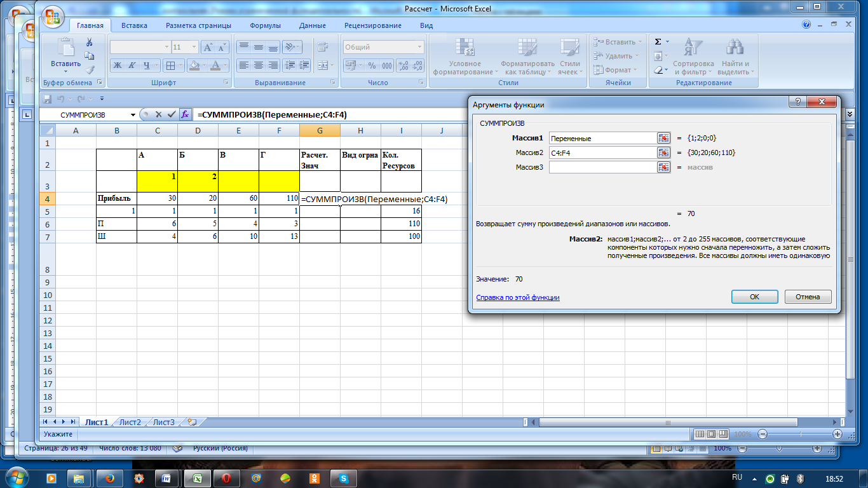Viewport: 868px width, 488px height.
Task: Expand Стили ячеек gallery
Action: pyautogui.click(x=569, y=57)
